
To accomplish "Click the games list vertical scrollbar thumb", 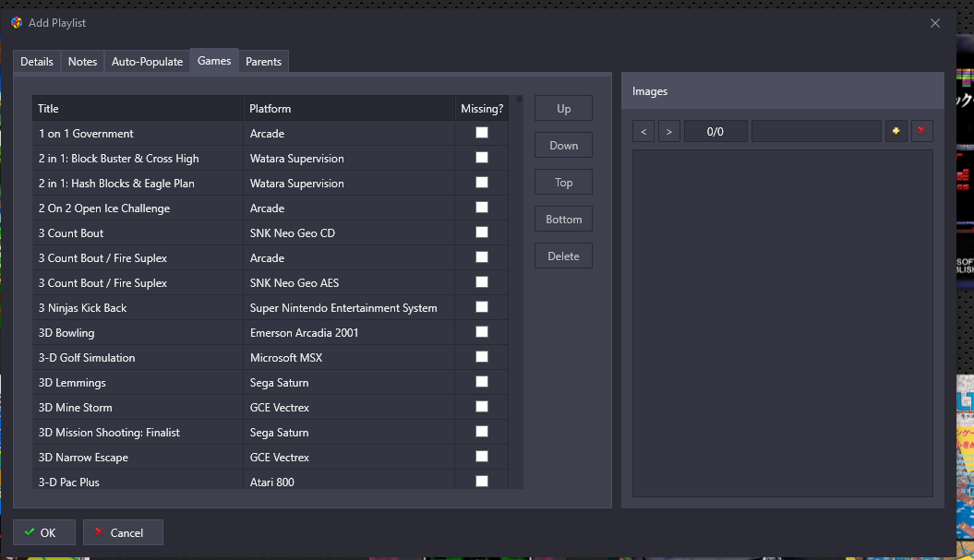I will tap(519, 99).
